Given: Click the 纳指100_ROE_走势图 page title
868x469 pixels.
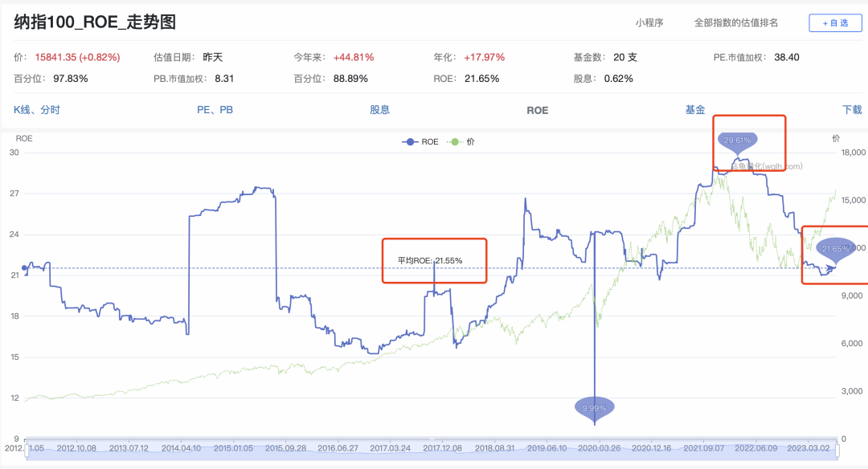Looking at the screenshot, I should [95, 22].
